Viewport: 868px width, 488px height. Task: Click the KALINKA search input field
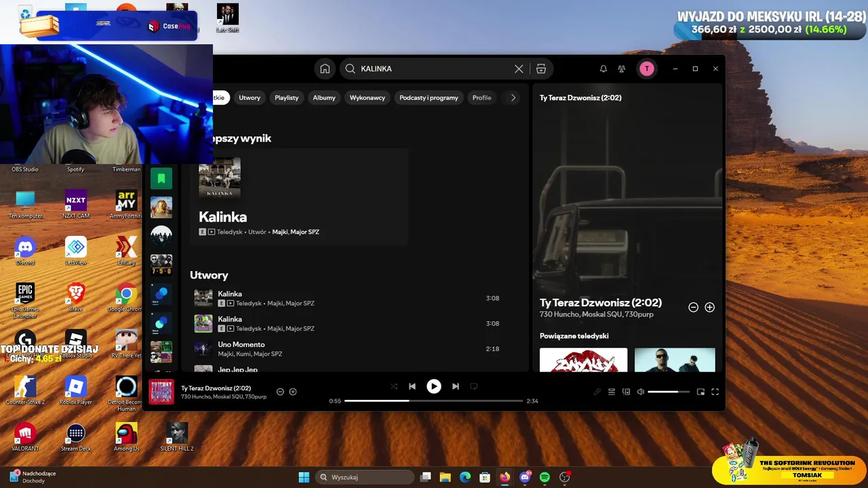(x=434, y=68)
